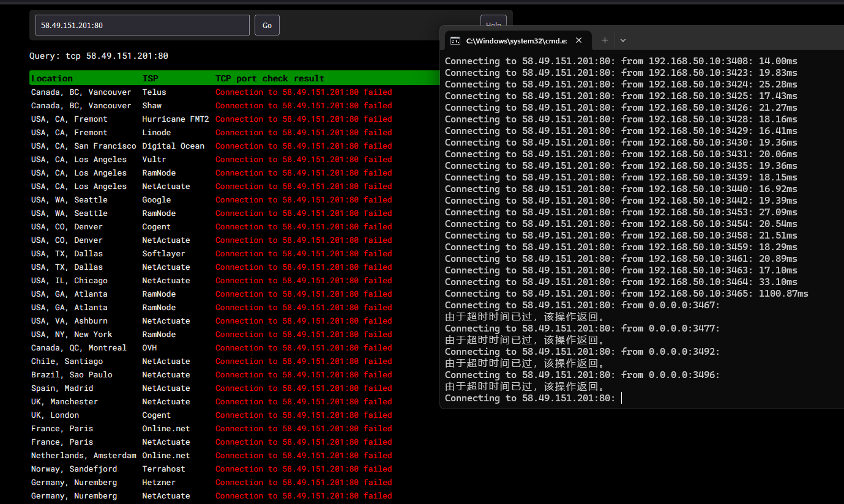Screen dimensions: 844x504
Task: Expand the terminal profile dropdown chevron
Action: (623, 40)
